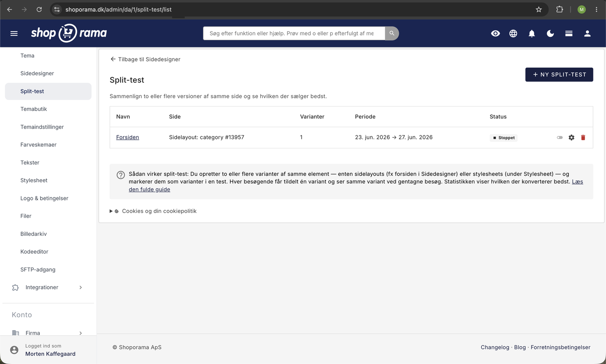
Task: Open Sidedesigner in the sidebar
Action: tap(37, 73)
